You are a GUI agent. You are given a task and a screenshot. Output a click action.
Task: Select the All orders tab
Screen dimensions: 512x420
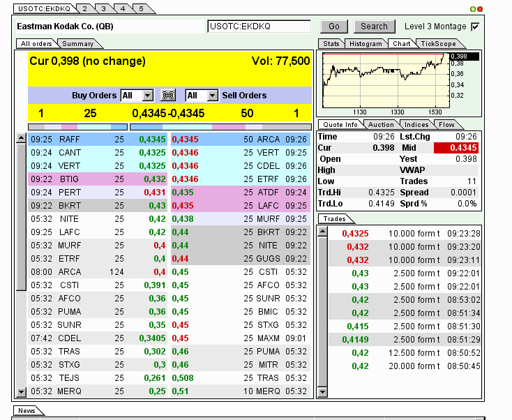tap(36, 44)
